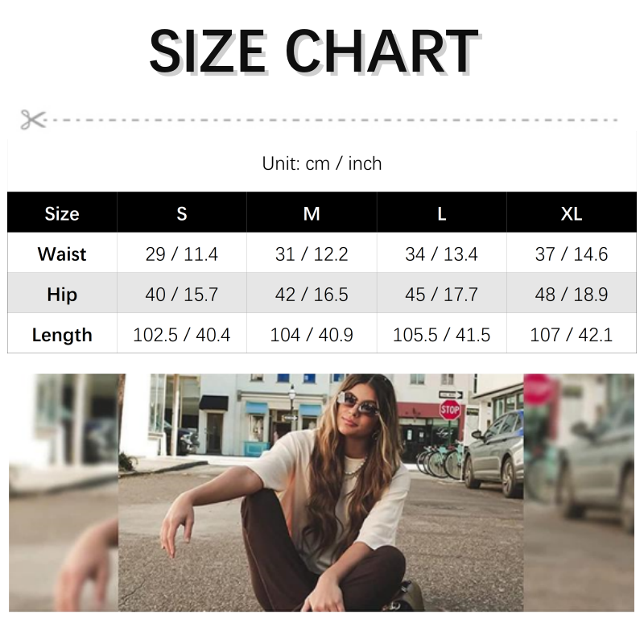
Task: Select the L length value 105.5 / 41.5
Action: click(441, 335)
